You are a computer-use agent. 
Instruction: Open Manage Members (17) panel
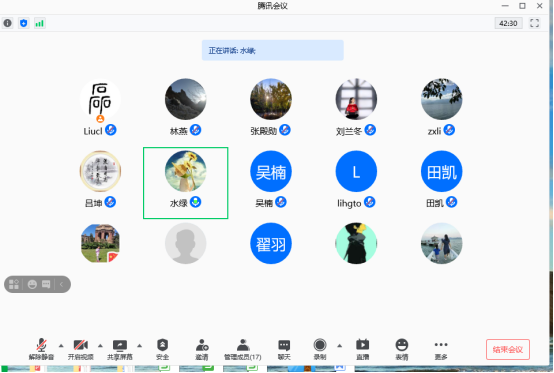pyautogui.click(x=243, y=349)
